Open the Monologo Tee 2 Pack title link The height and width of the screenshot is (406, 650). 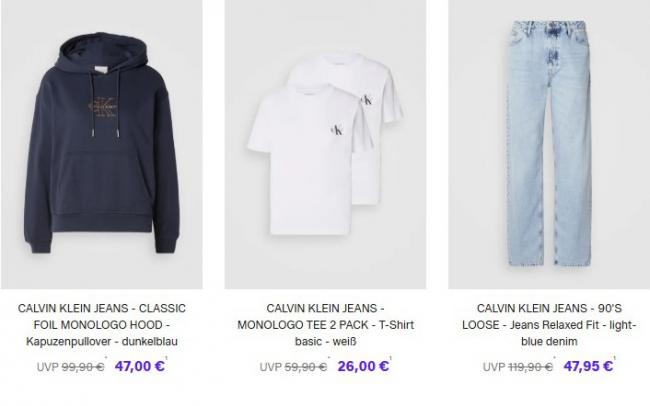click(325, 325)
